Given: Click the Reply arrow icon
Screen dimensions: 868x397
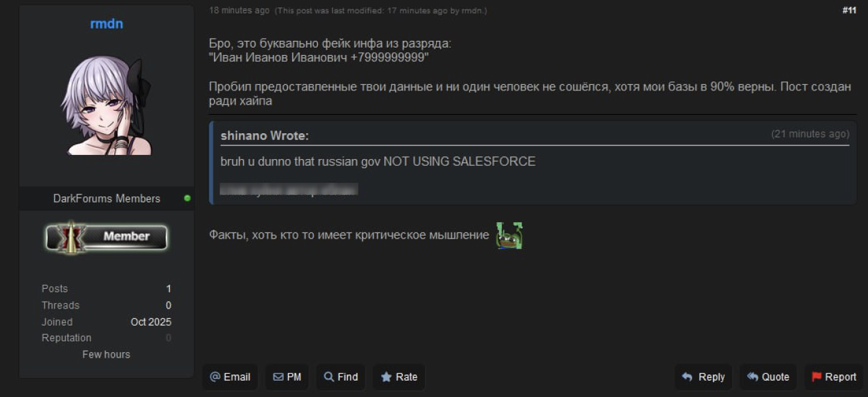Looking at the screenshot, I should (x=687, y=377).
